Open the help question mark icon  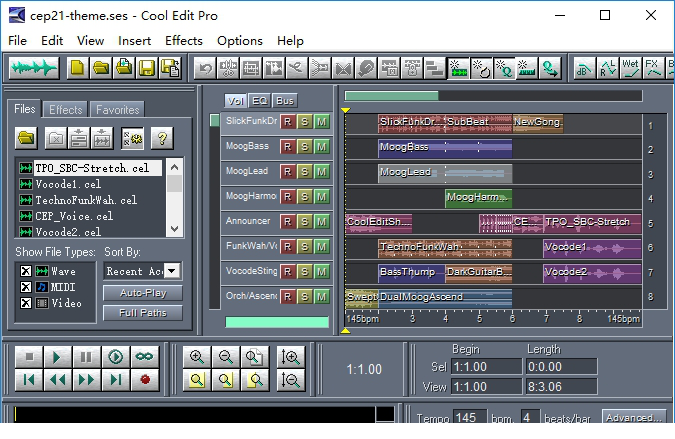[162, 138]
